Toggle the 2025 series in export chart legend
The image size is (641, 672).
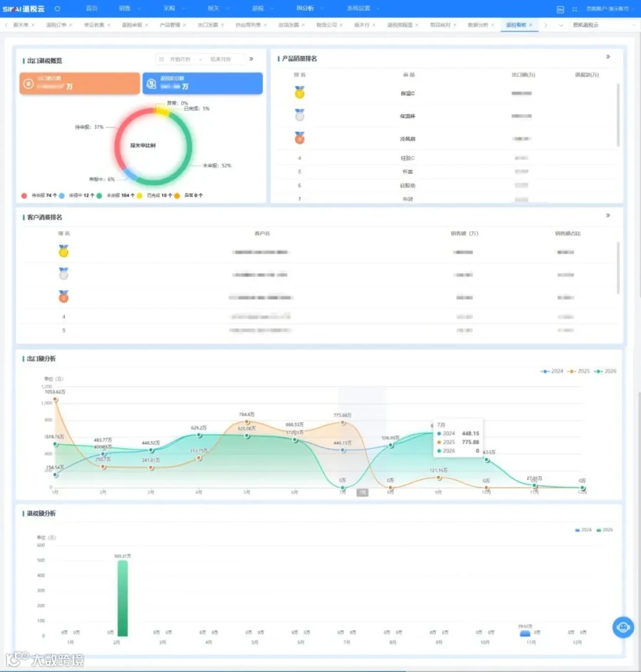pyautogui.click(x=578, y=371)
